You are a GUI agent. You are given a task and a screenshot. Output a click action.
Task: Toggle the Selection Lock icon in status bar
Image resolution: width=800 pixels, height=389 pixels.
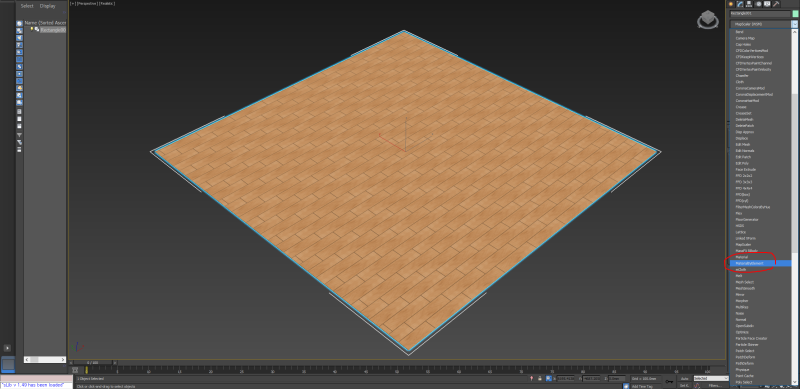pyautogui.click(x=540, y=378)
